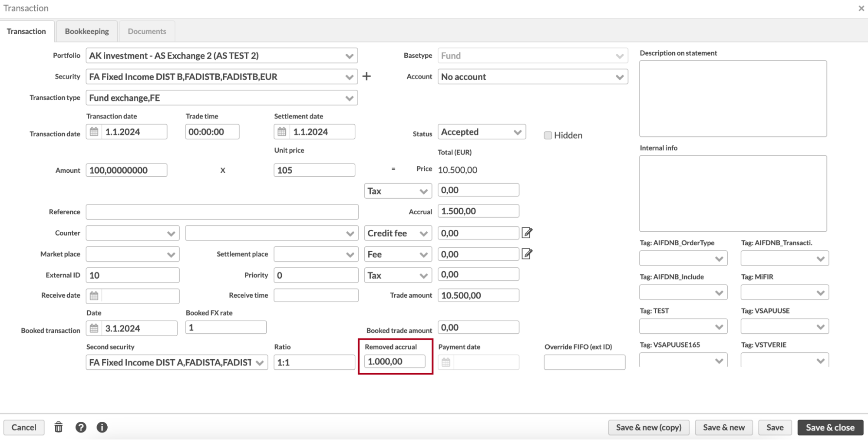Open the first Counter dropdown
This screenshot has width=868, height=440.
(132, 233)
